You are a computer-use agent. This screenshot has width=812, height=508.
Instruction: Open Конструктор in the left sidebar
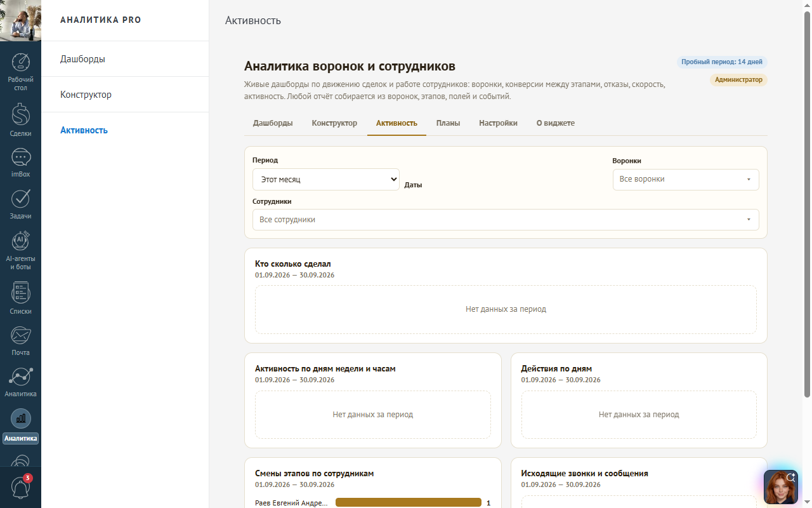tap(125, 95)
